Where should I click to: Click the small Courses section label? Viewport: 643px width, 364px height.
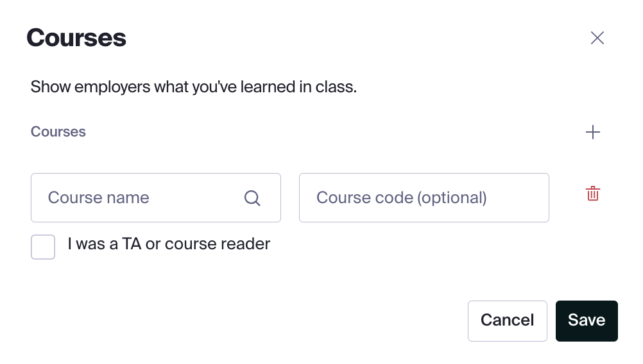(58, 132)
